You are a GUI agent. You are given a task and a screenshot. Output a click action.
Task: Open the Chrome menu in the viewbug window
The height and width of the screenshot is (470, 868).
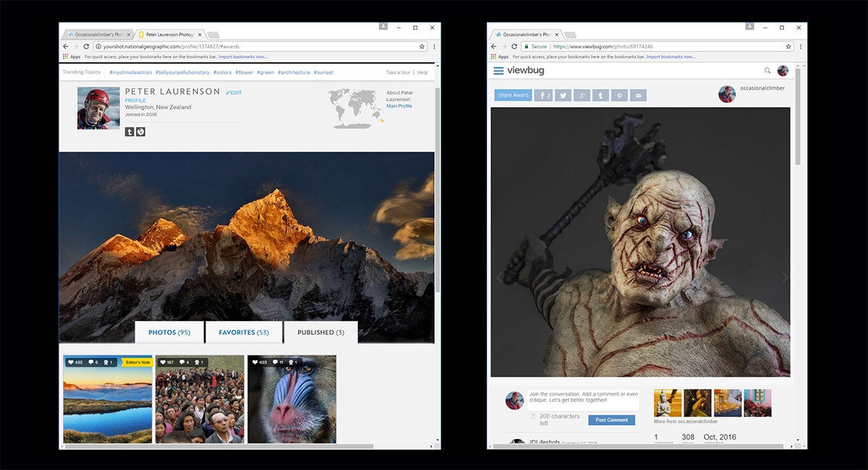801,46
